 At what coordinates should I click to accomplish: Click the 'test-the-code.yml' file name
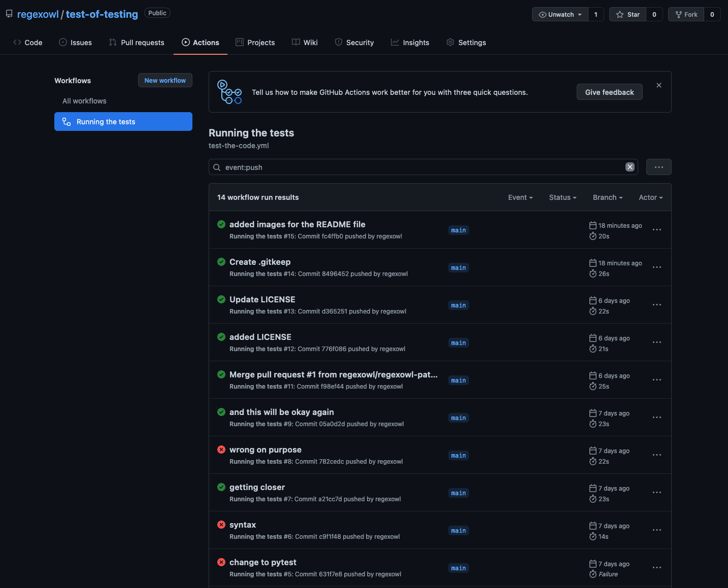[239, 146]
